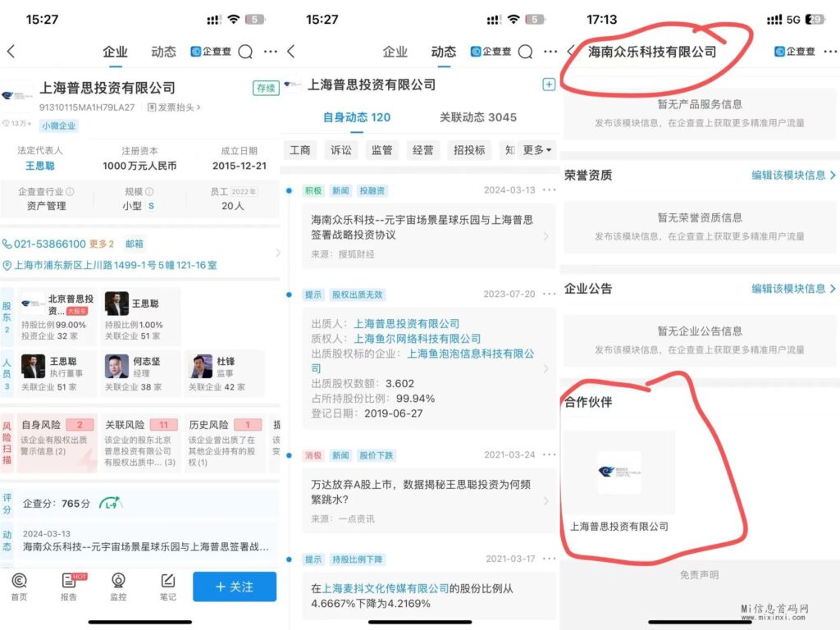840x630 pixels.
Task: Toggle the 诉讼 filter chip
Action: point(341,150)
